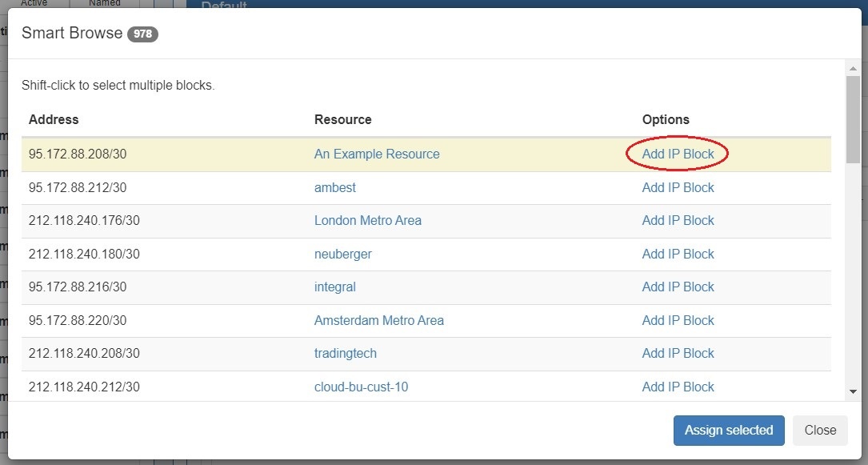Open the tradingtech resource link

click(345, 354)
